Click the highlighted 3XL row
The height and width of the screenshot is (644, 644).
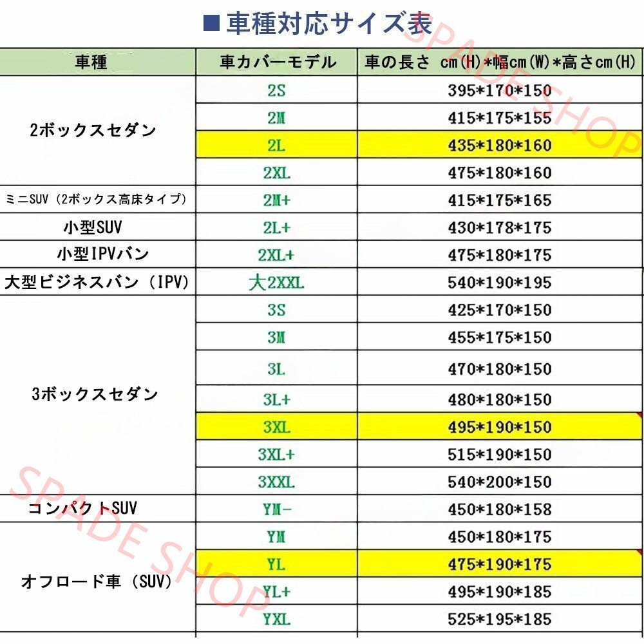pyautogui.click(x=276, y=426)
